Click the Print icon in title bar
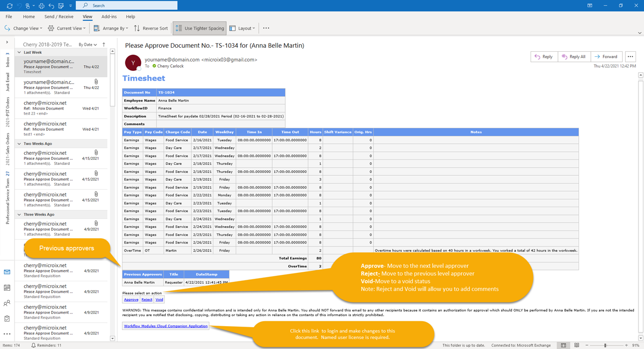 pos(41,5)
